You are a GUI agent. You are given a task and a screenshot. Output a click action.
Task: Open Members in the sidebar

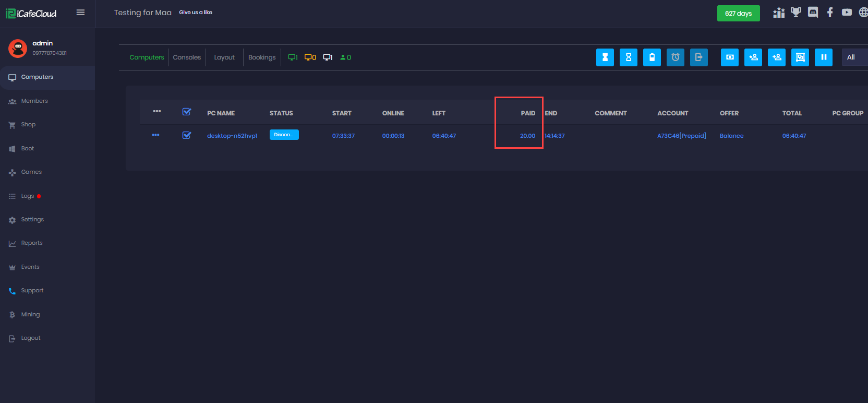[34, 101]
